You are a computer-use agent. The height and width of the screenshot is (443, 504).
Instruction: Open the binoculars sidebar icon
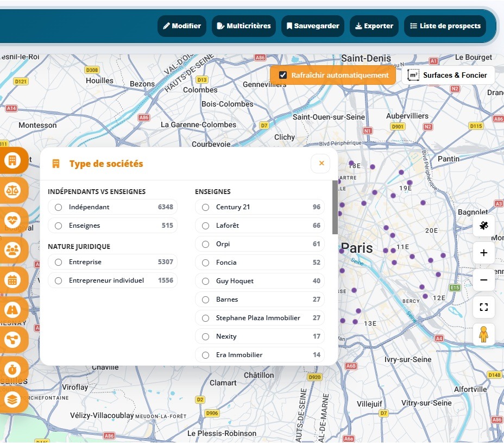click(x=12, y=310)
